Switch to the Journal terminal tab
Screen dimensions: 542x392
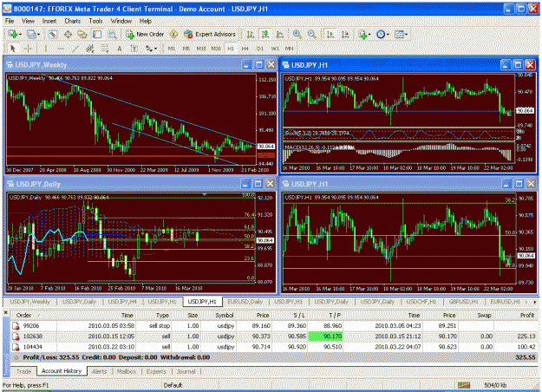pos(186,371)
